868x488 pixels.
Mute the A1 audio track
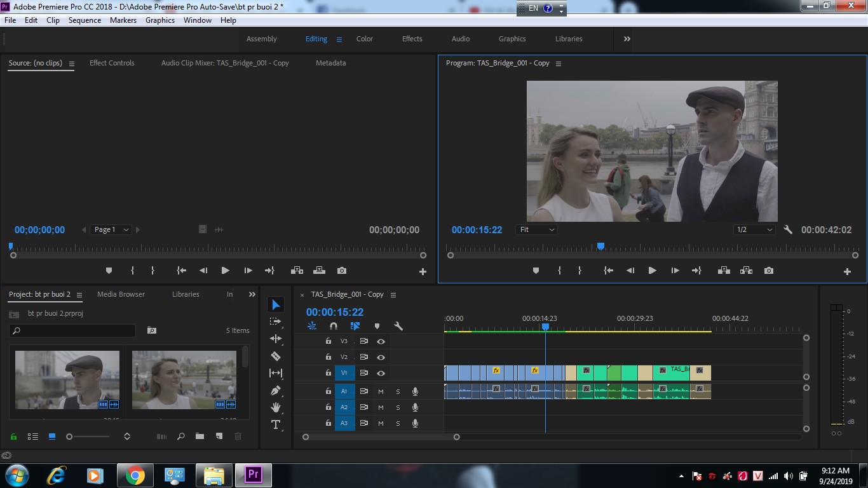[x=381, y=391]
